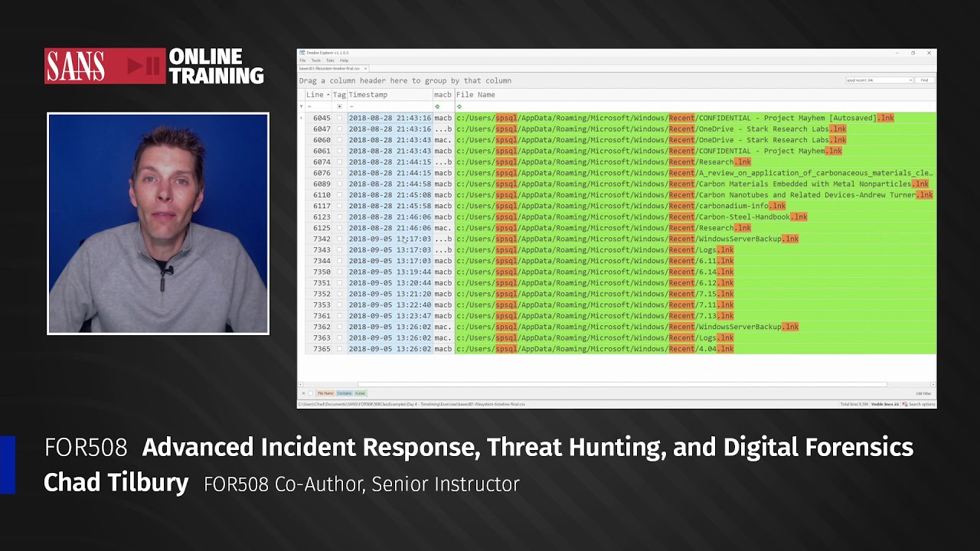The height and width of the screenshot is (551, 980).
Task: Click the presenter video thumbnail
Action: tap(158, 223)
